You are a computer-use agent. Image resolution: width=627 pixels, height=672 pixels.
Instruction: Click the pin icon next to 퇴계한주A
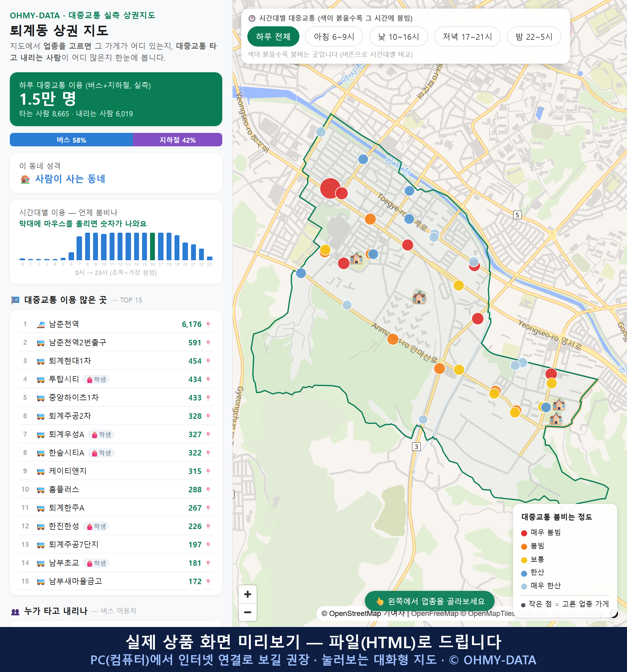(208, 508)
